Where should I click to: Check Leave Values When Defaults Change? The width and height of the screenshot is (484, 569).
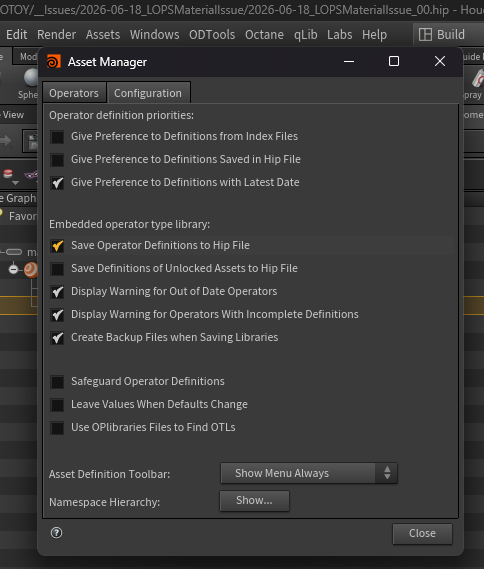click(57, 405)
